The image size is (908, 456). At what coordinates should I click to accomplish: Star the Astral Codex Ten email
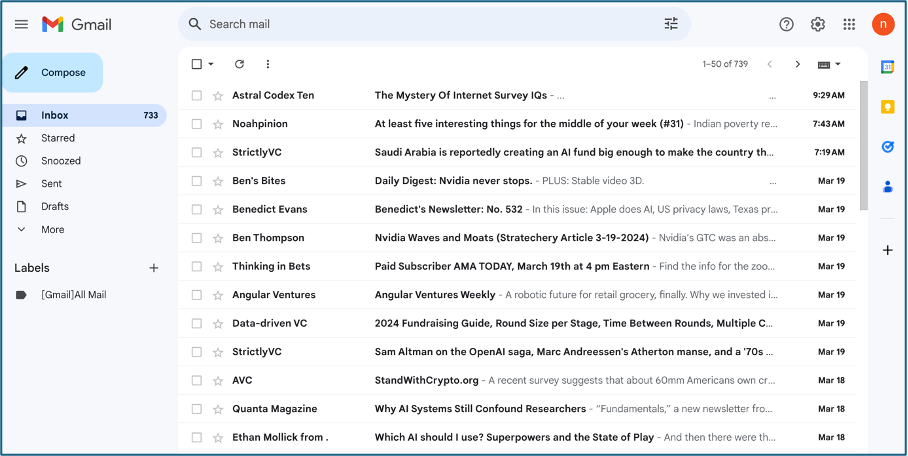click(x=218, y=96)
